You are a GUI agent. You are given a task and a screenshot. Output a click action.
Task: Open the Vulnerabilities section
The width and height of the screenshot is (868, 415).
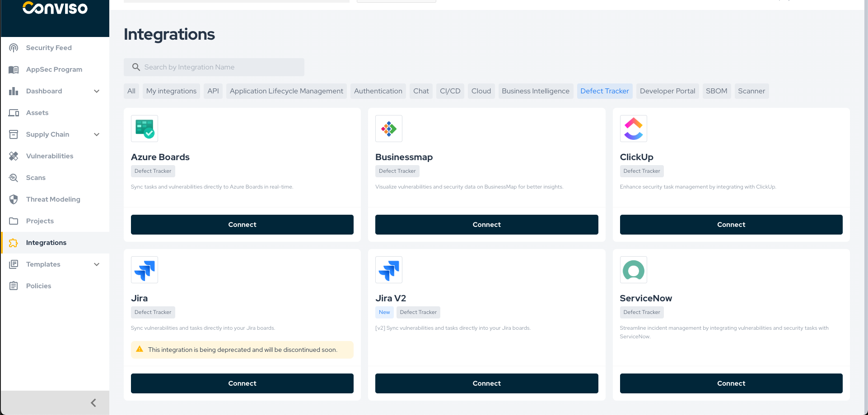50,156
